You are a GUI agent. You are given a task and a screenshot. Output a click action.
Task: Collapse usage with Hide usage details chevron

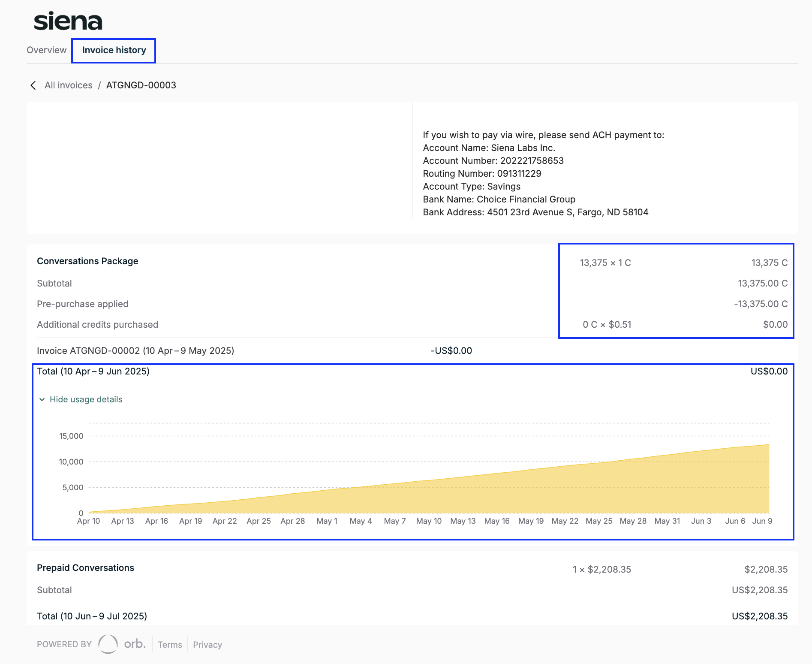(x=42, y=399)
